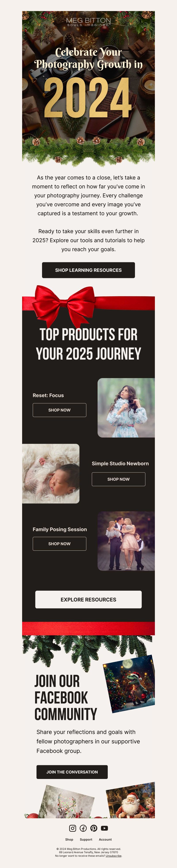
Task: Open the Support footer link
Action: (x=86, y=839)
